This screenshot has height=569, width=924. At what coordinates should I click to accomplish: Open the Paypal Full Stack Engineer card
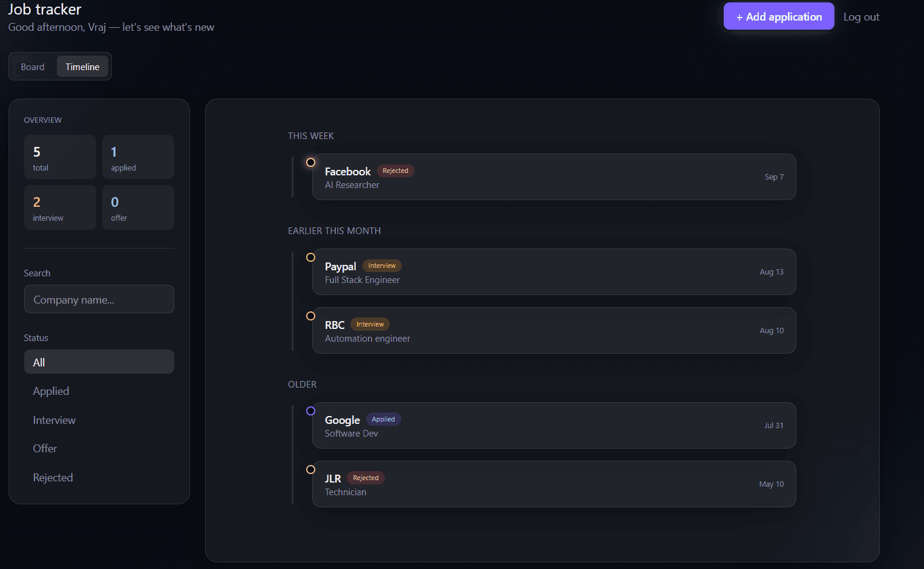click(x=554, y=271)
